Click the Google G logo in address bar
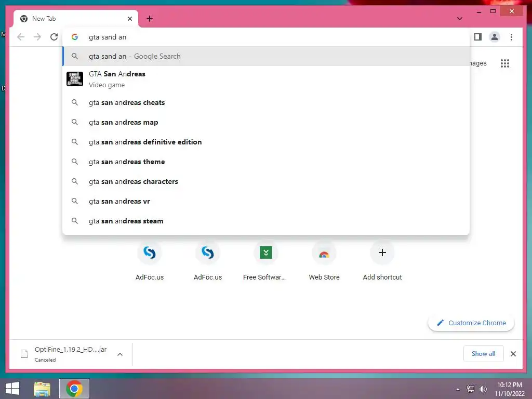Screen dimensions: 532x399 point(75,37)
